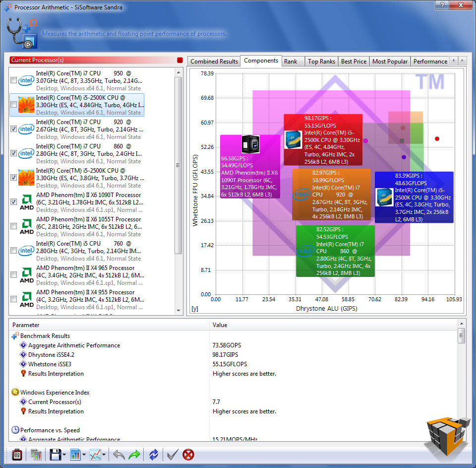Check the AMD Phenom II X6 1055T checkbox
This screenshot has height=468, width=476.
point(14,226)
